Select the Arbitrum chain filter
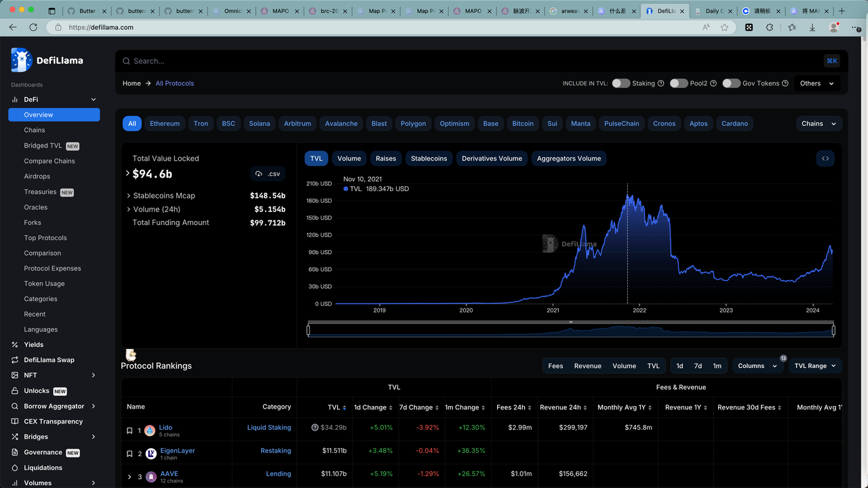 [x=298, y=123]
